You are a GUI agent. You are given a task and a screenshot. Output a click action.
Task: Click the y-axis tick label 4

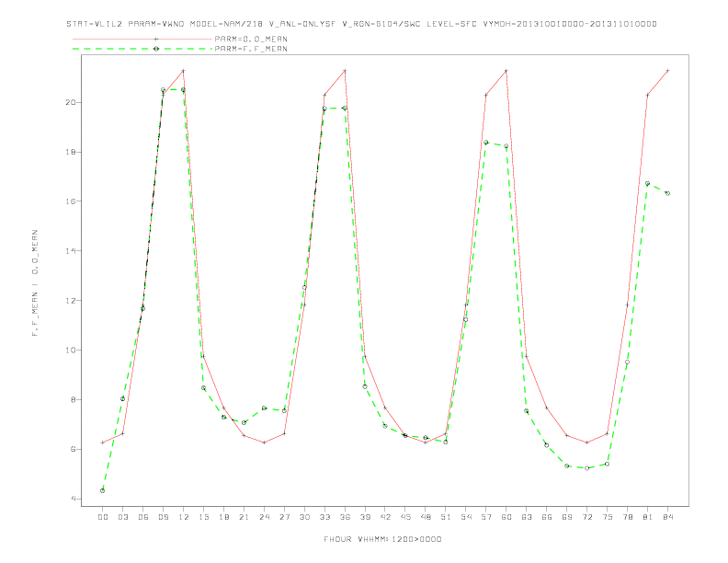point(74,499)
